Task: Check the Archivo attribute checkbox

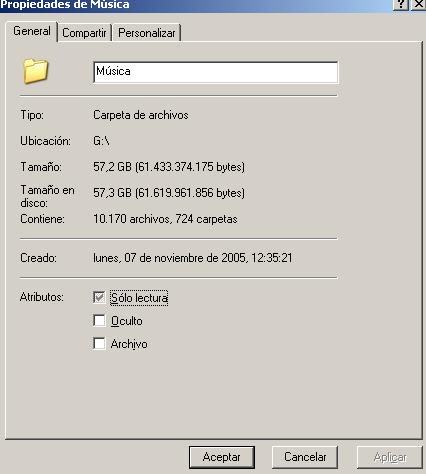Action: tap(99, 343)
